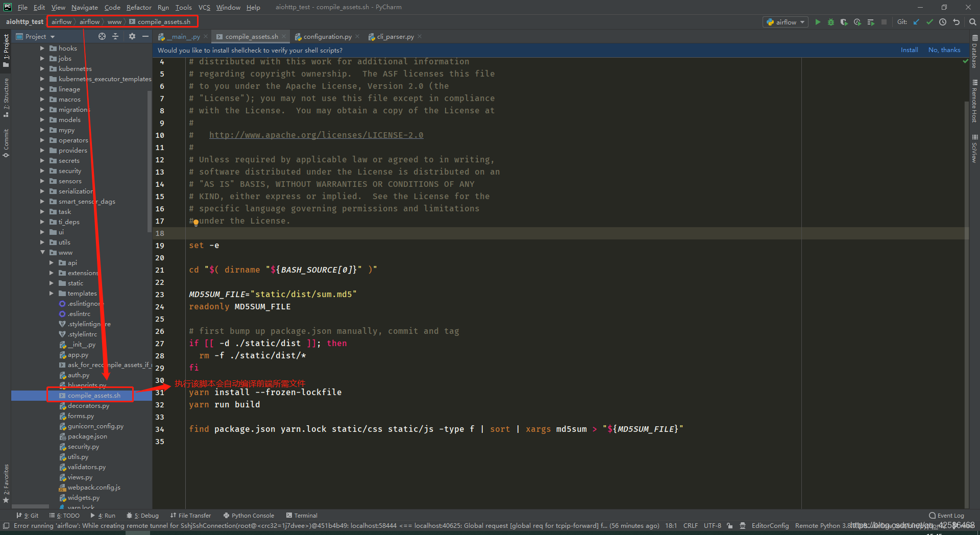Switch to the configuration.py tab
This screenshot has height=535, width=980.
coord(327,37)
